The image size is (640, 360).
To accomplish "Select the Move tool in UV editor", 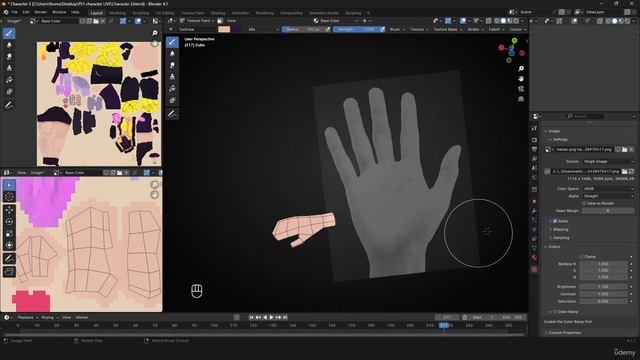I will [9, 210].
